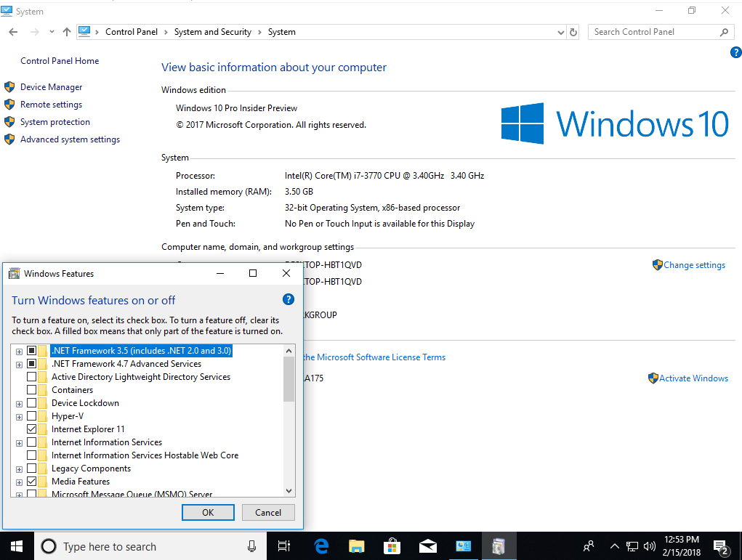The height and width of the screenshot is (560, 742).
Task: Uncheck Internet Explorer 11 feature
Action: tap(32, 429)
